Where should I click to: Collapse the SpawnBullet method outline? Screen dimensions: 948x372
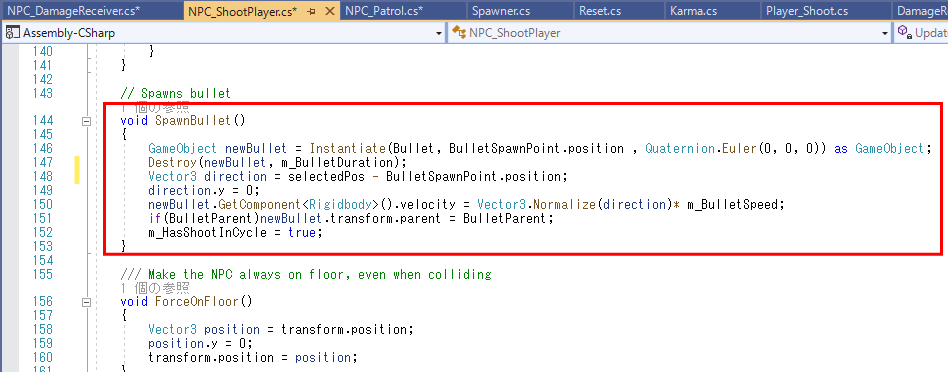tap(86, 121)
